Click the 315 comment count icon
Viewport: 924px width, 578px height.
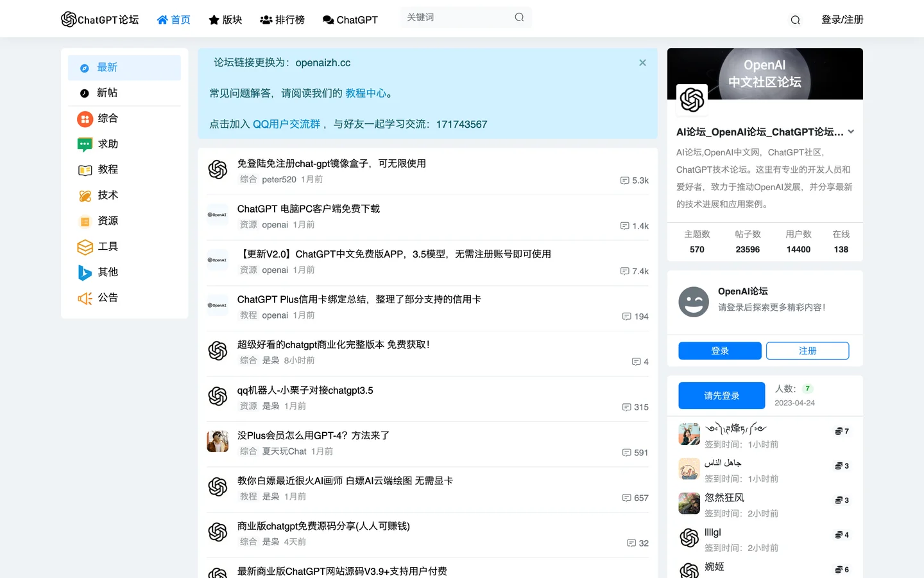pos(626,407)
